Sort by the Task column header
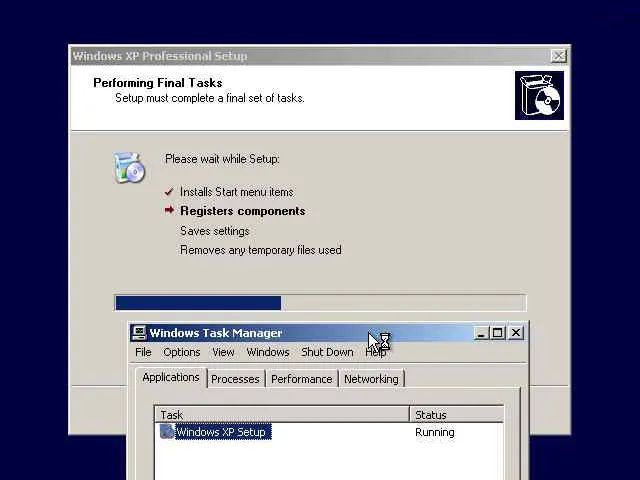This screenshot has width=640, height=480. coord(282,414)
